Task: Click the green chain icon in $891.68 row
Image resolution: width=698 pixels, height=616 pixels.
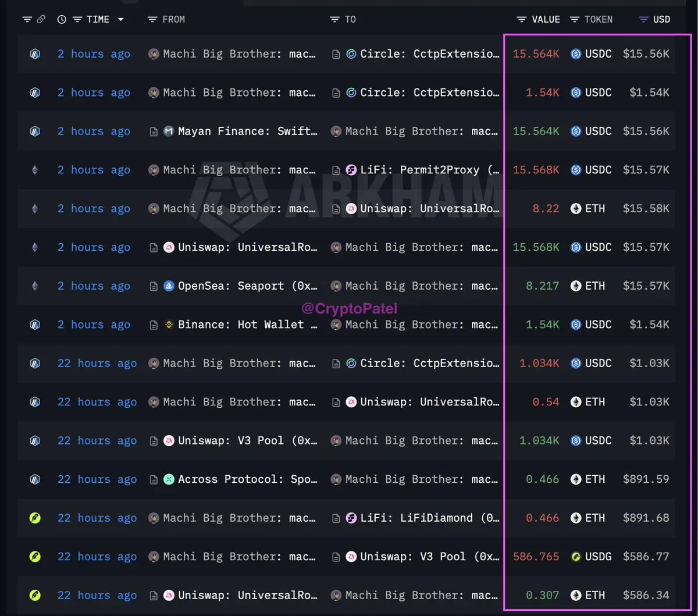Action: [35, 518]
